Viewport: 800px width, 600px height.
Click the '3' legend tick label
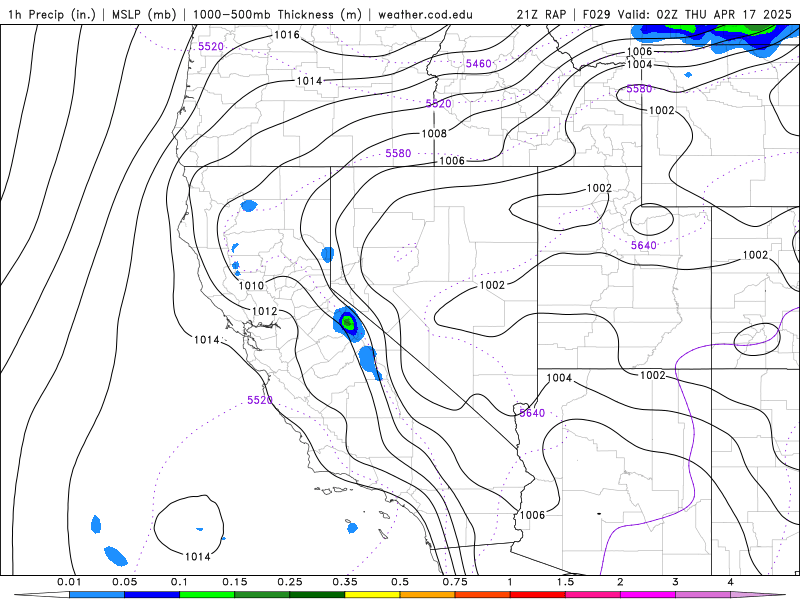(676, 582)
